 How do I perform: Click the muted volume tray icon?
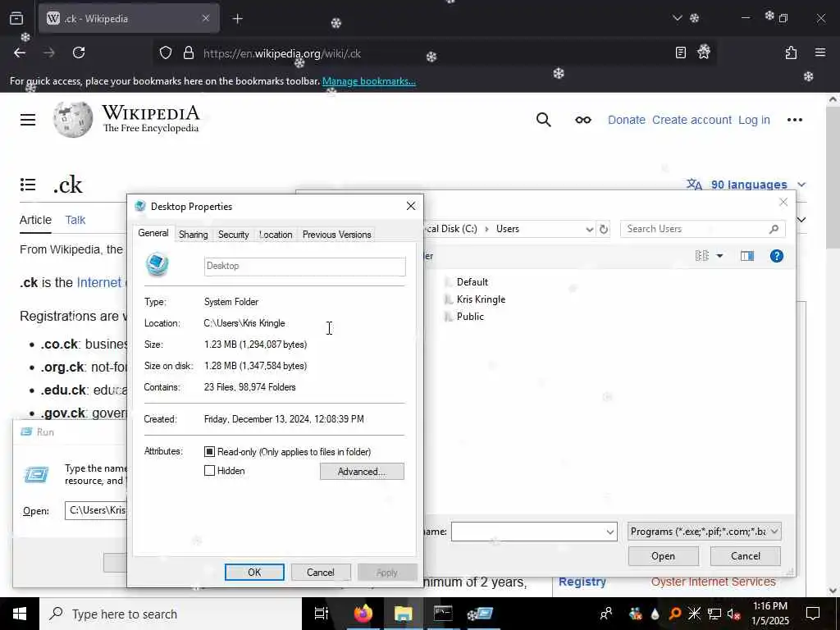(734, 614)
